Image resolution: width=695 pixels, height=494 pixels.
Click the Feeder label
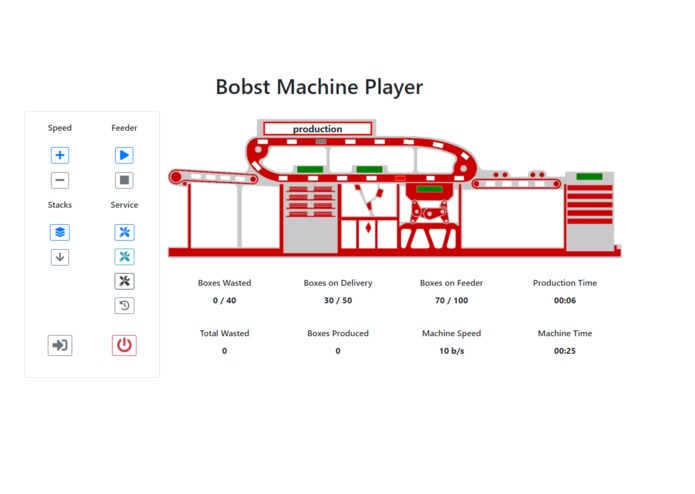coord(124,128)
